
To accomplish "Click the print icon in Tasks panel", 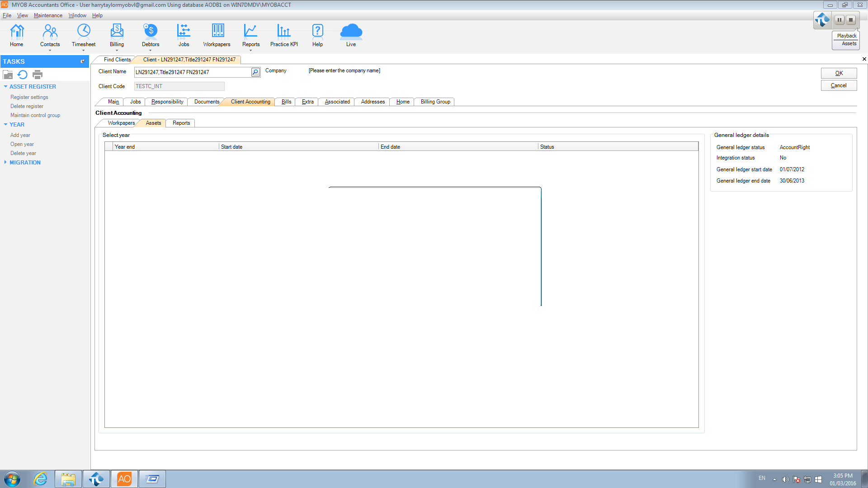I will 38,75.
